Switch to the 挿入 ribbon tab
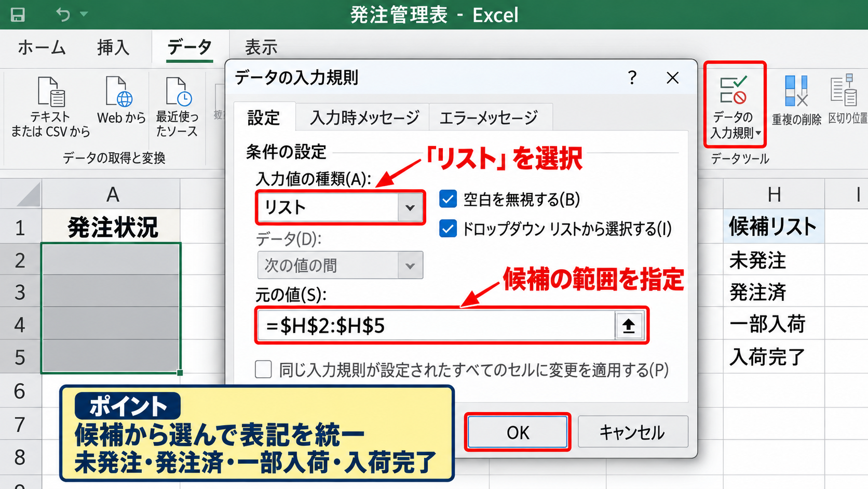Viewport: 868px width, 489px height. 113,47
